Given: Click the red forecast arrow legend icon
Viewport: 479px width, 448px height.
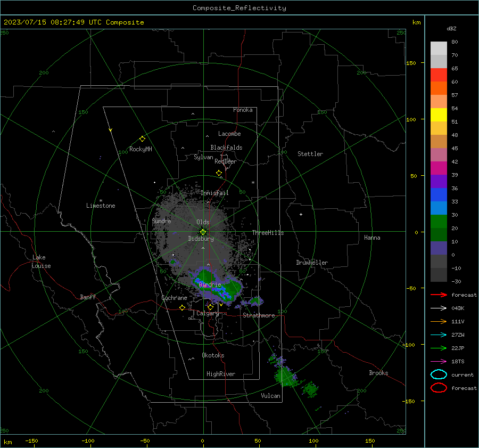Looking at the screenshot, I should 439,295.
